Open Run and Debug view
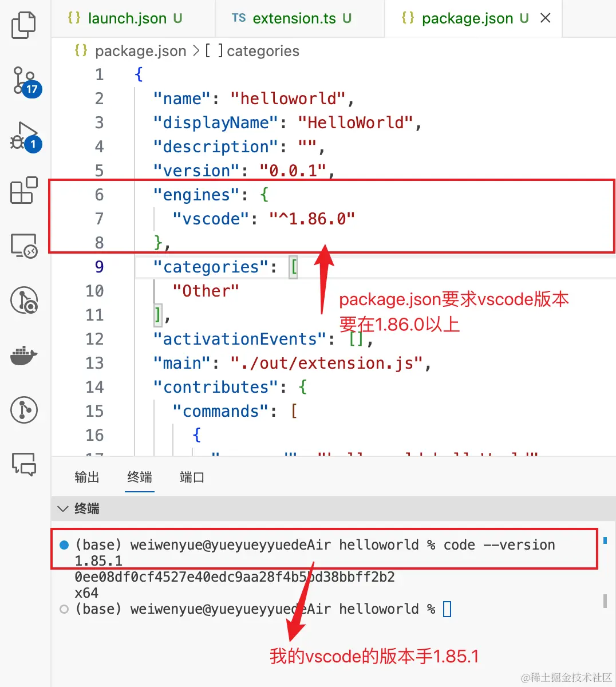This screenshot has width=616, height=687. pos(25,136)
